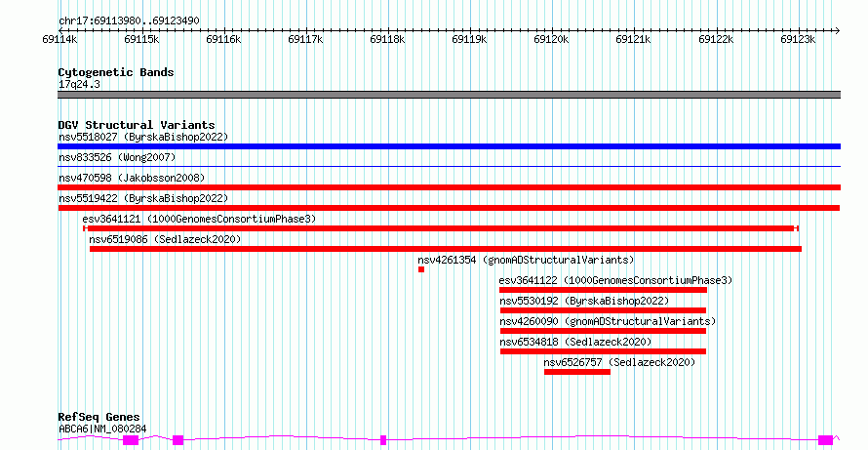Viewport: 868px width, 450px height.
Task: Select the 17q24.3 band label
Action: [79, 85]
